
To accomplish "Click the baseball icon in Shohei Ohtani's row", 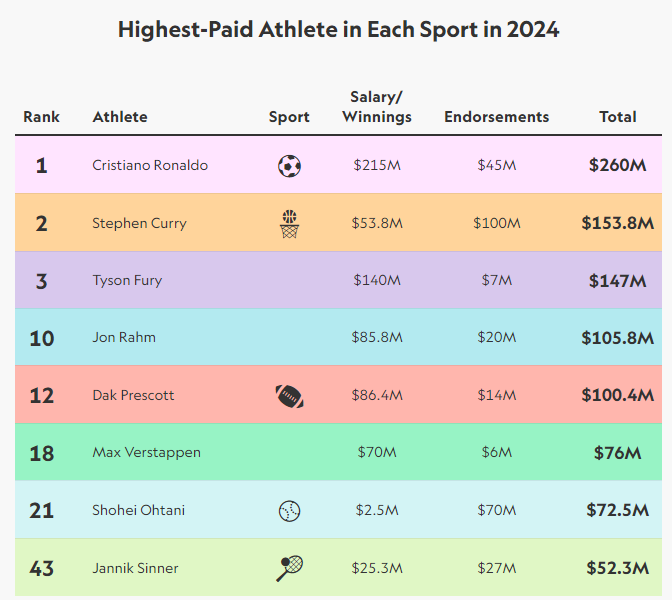I will (289, 511).
